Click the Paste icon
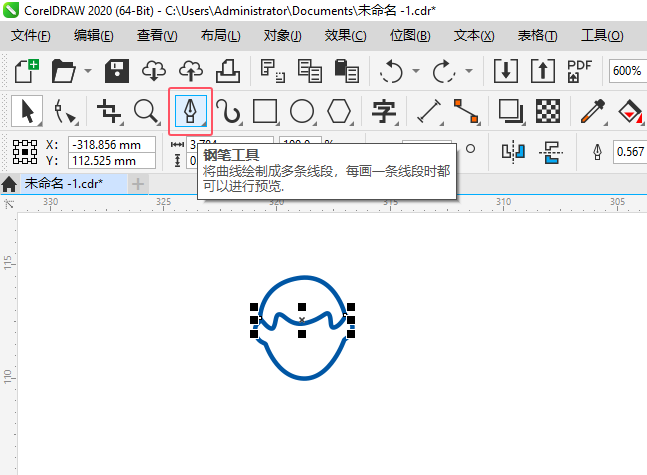 [347, 71]
